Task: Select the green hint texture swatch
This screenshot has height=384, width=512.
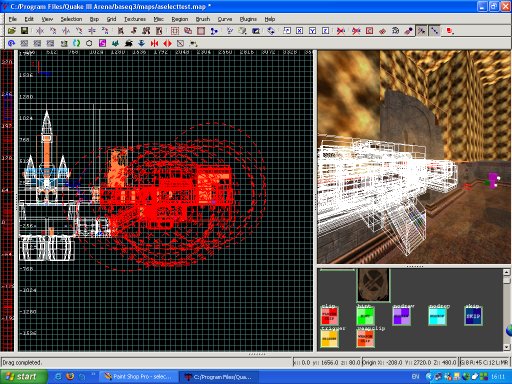Action: pos(365,316)
